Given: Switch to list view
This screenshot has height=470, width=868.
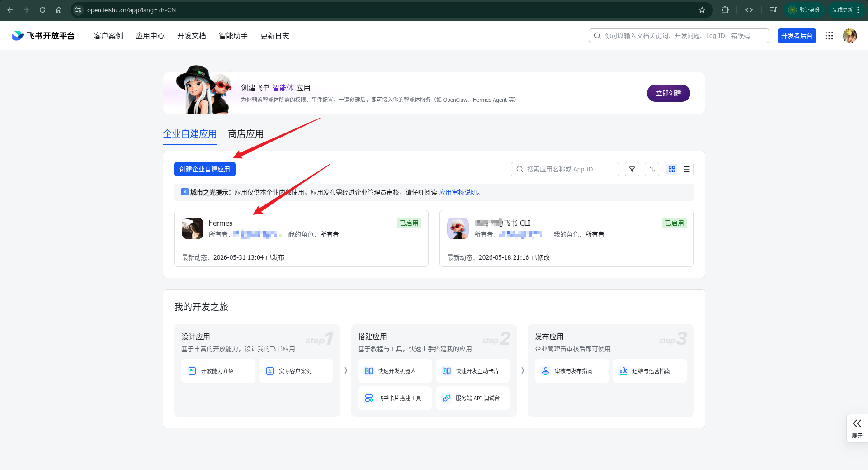Looking at the screenshot, I should click(687, 169).
